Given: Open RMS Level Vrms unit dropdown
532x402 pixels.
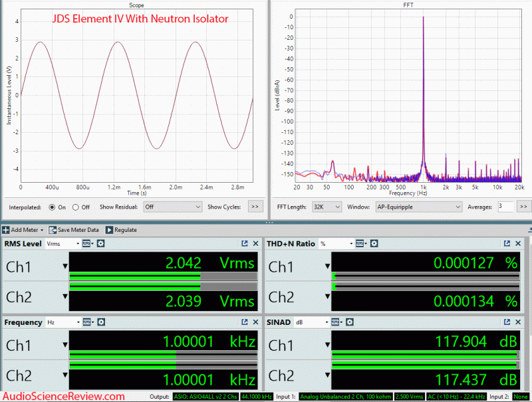Looking at the screenshot, I should pos(63,244).
